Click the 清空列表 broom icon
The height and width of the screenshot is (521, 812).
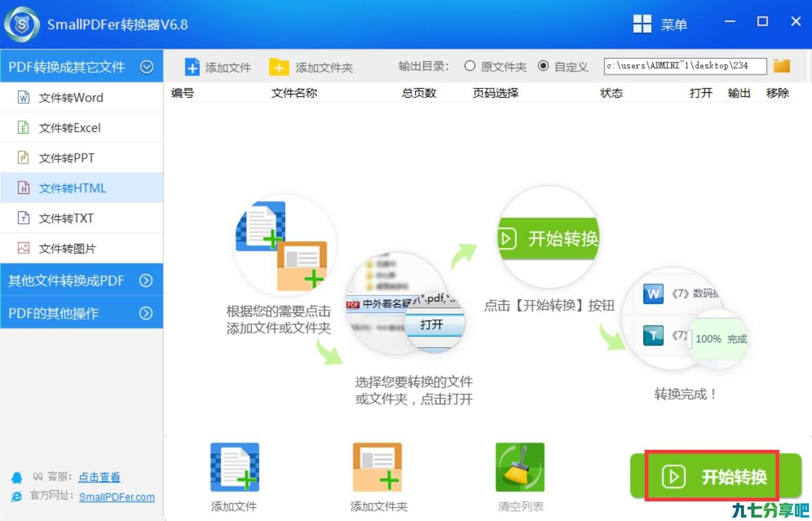click(520, 467)
